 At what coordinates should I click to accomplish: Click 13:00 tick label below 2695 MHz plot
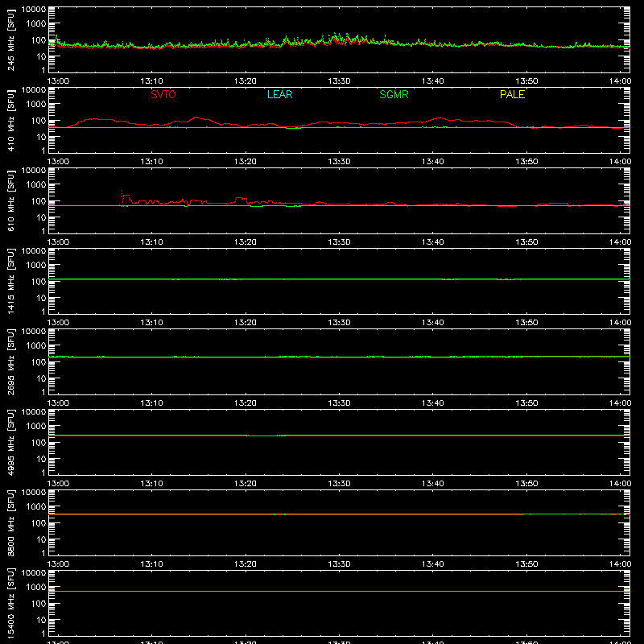click(58, 403)
